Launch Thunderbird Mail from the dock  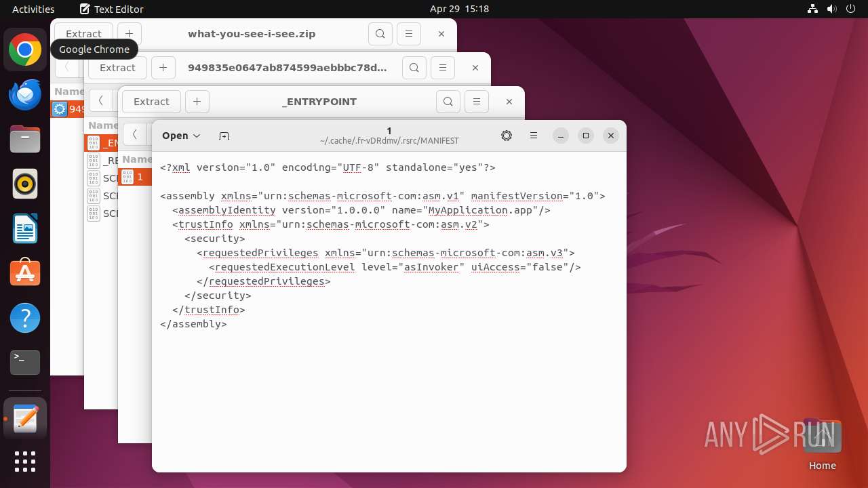tap(25, 94)
